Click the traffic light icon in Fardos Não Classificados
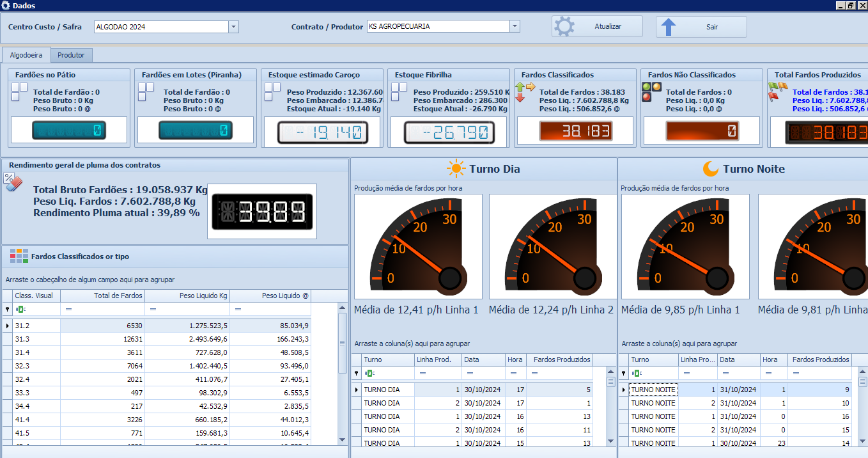 (x=651, y=91)
